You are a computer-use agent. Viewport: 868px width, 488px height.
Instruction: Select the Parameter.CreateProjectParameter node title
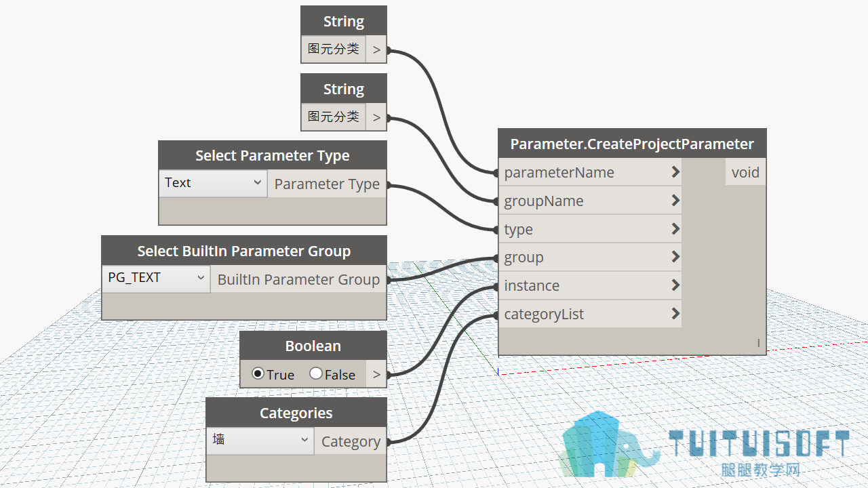tap(632, 144)
